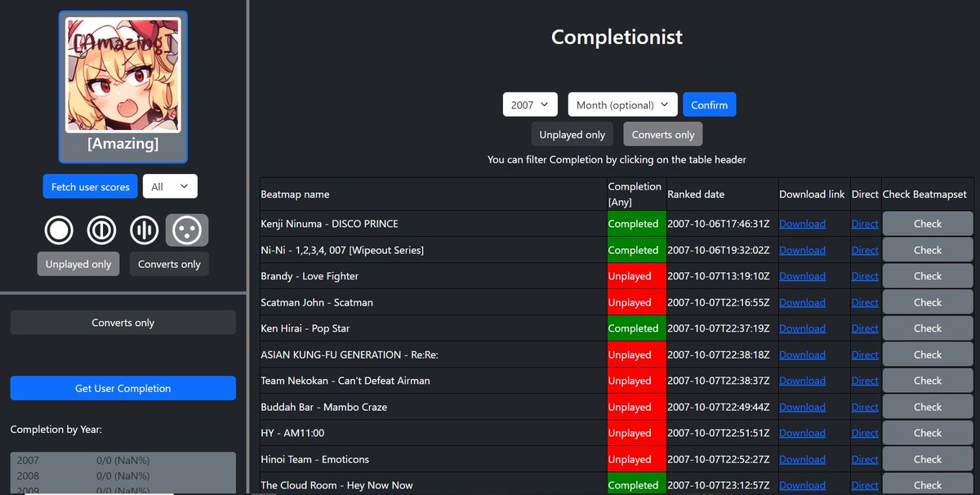
Task: Open Direct link for Ni-Ni 1,2,3,4, 007
Action: tap(865, 250)
